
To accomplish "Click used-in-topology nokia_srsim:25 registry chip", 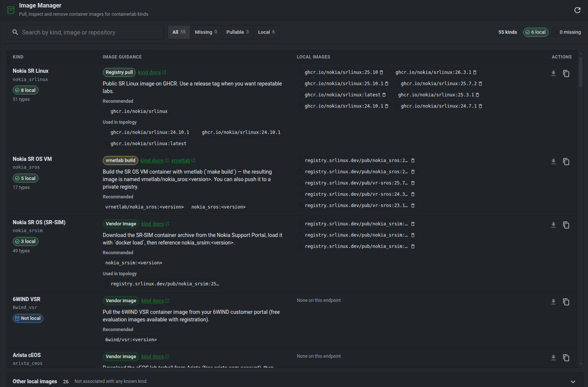I will [162, 284].
